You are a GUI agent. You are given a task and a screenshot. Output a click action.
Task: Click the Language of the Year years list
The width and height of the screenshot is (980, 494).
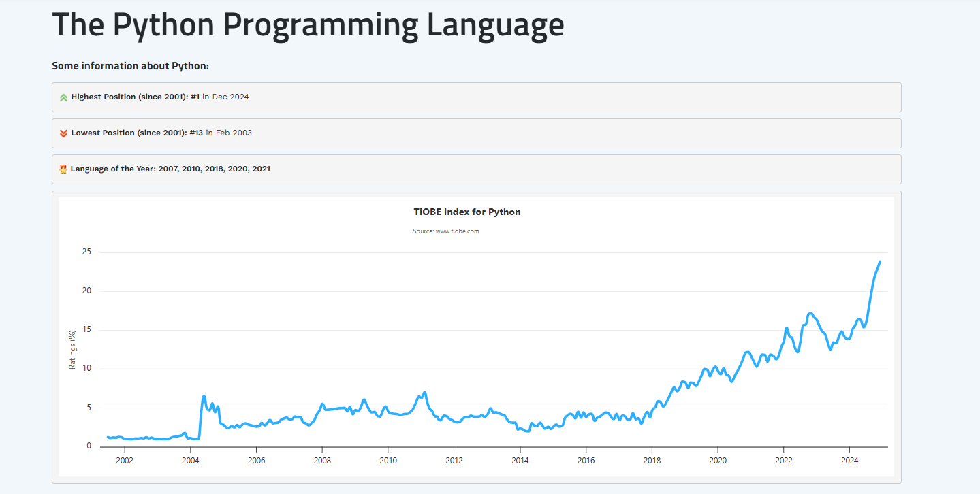click(x=214, y=169)
